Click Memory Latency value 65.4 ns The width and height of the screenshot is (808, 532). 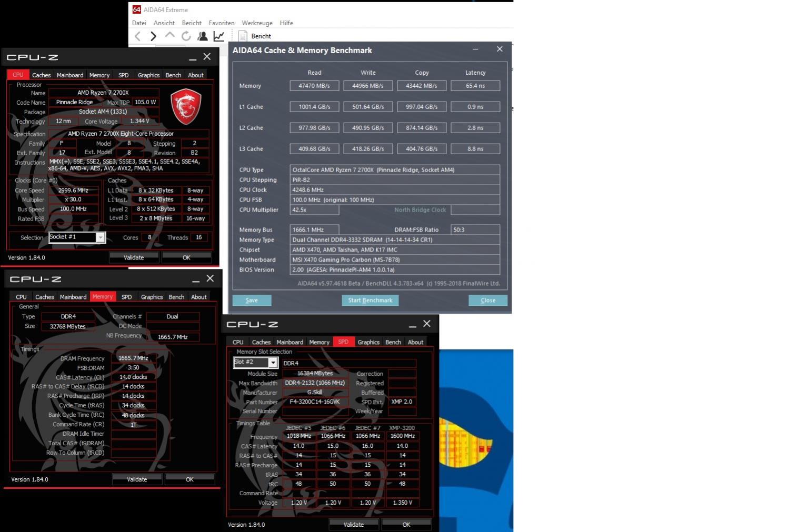click(475, 86)
